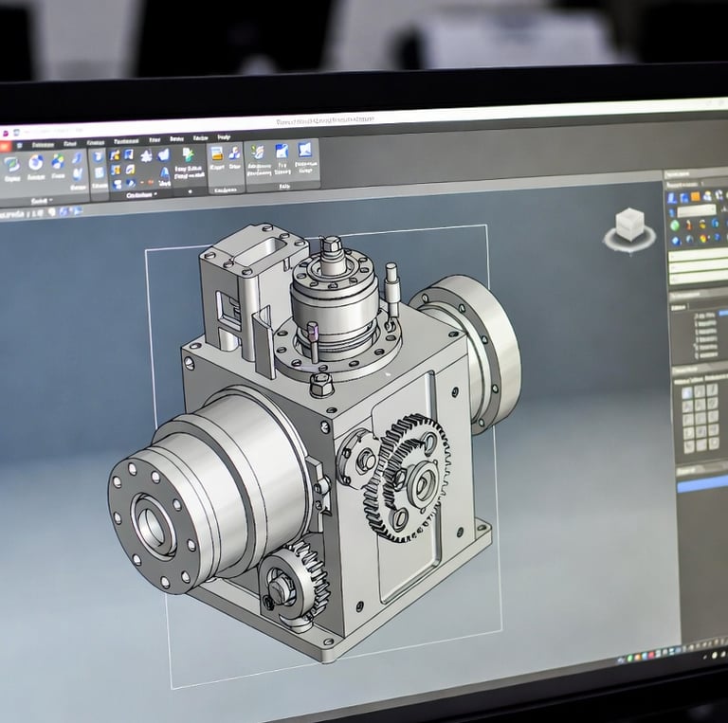Click the highlighted top-left button of the right panel grid
This screenshot has height=723, width=728.
tap(686, 393)
